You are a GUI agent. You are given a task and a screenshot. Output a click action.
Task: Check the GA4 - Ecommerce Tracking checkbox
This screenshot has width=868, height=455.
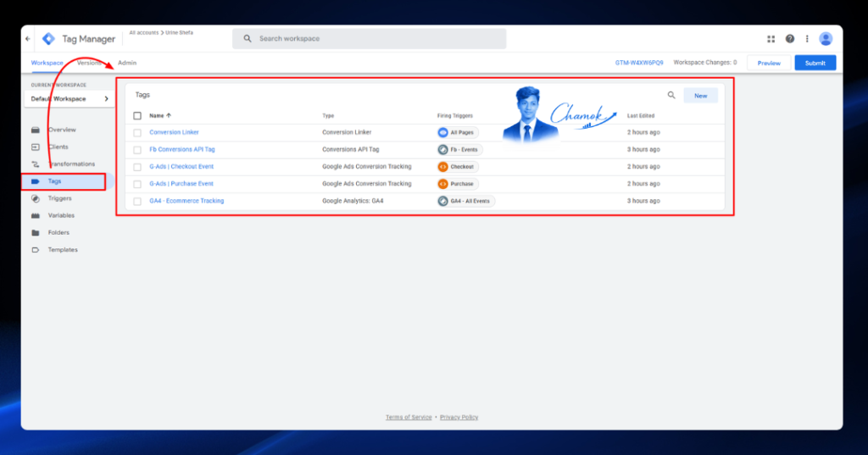pos(137,202)
